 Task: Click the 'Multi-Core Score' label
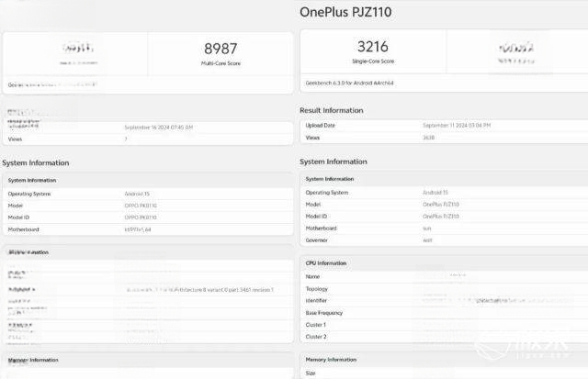(x=220, y=63)
